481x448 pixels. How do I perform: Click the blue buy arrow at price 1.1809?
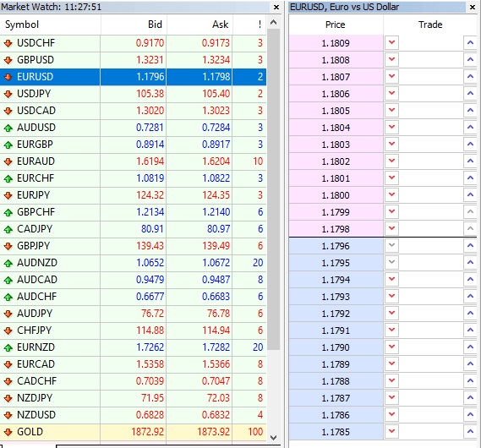pyautogui.click(x=470, y=42)
